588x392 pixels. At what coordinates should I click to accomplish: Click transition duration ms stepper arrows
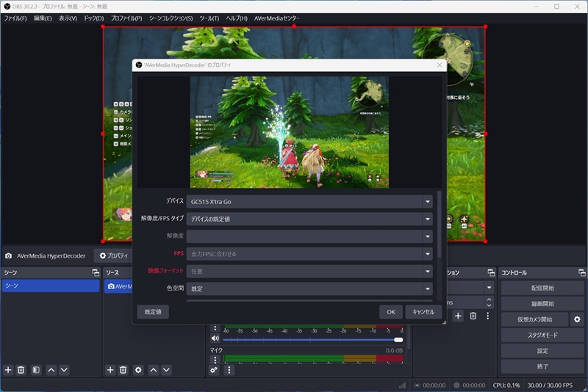489,302
